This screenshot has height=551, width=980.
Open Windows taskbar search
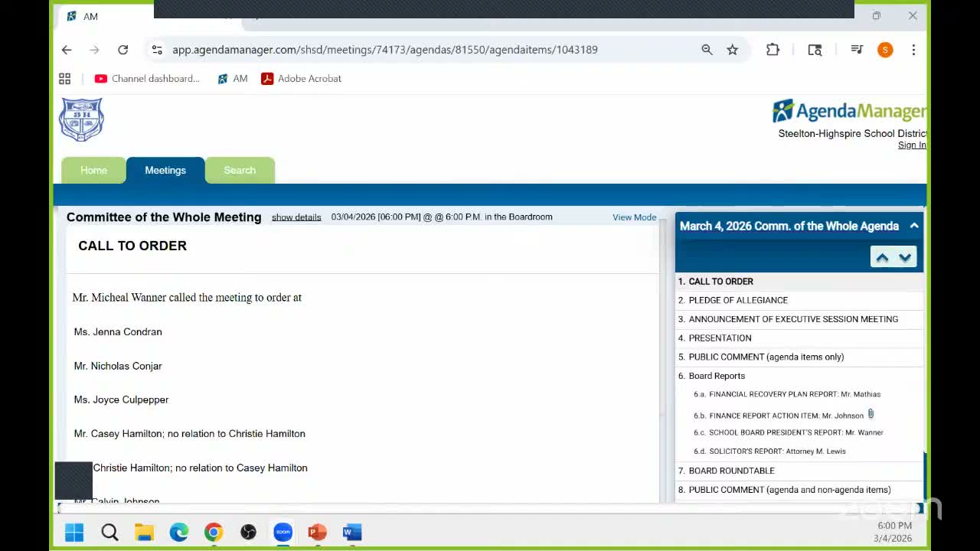[x=109, y=533]
